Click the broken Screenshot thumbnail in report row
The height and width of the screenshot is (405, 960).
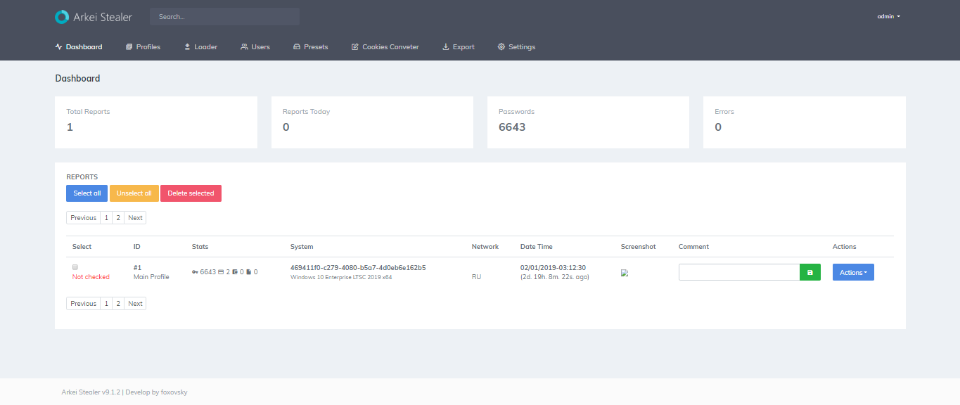[x=624, y=272]
